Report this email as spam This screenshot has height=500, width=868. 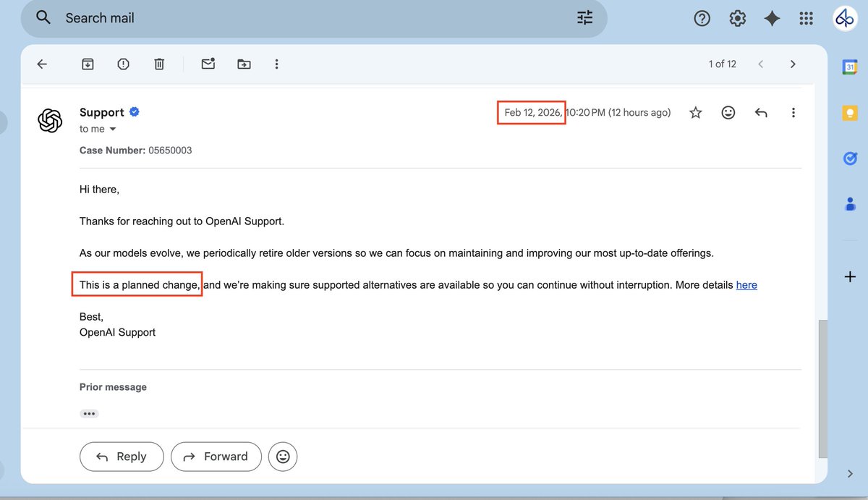pyautogui.click(x=123, y=64)
